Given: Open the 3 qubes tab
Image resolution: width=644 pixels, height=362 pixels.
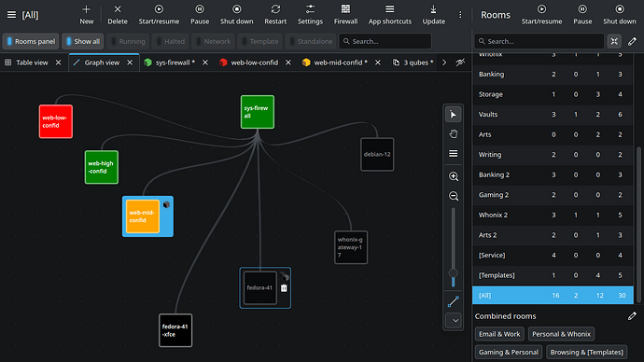Looking at the screenshot, I should [413, 63].
